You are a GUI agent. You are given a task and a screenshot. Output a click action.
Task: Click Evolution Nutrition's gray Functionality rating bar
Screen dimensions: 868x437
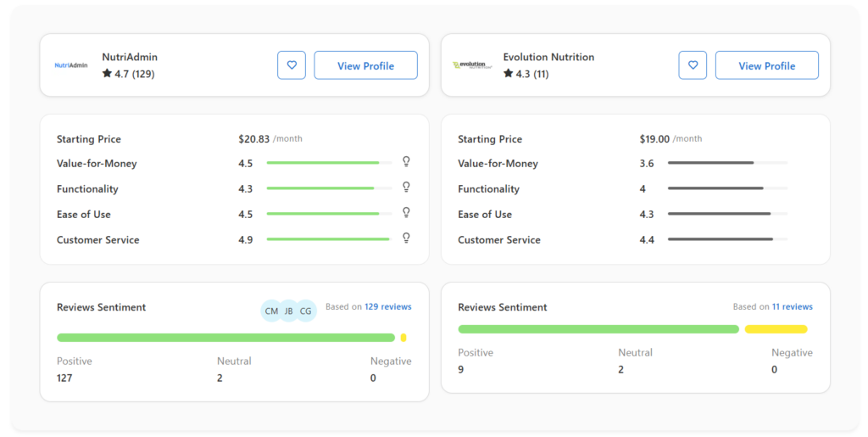(x=715, y=188)
